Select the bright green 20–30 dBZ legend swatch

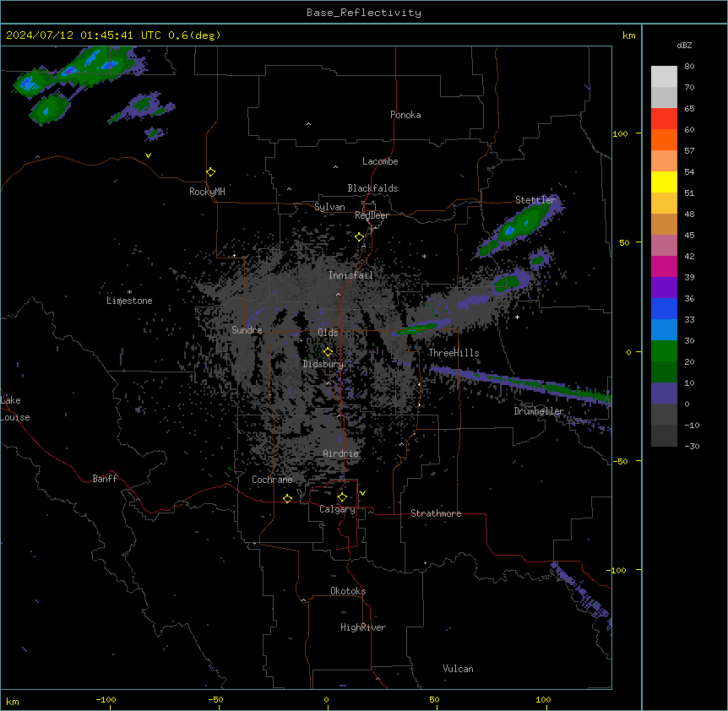664,351
